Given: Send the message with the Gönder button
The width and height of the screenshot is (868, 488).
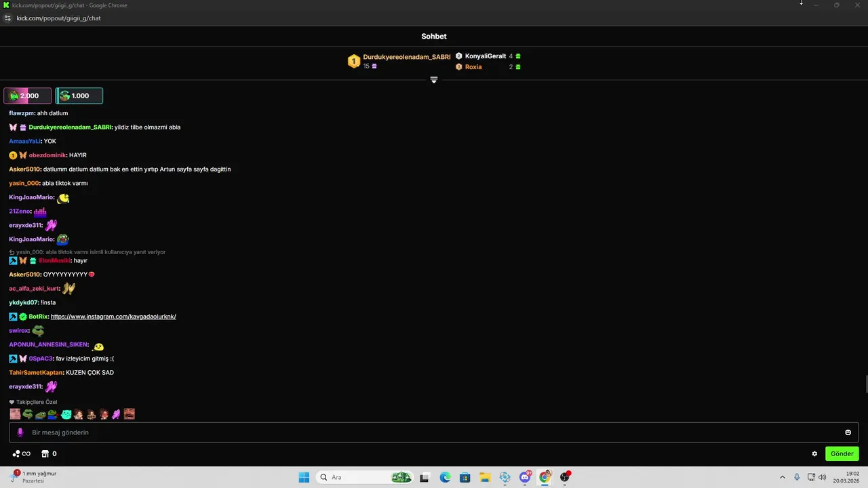Looking at the screenshot, I should click(842, 454).
